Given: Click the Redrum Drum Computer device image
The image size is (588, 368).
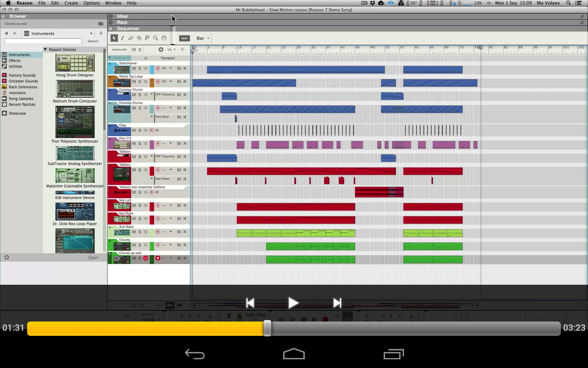Looking at the screenshot, I should (75, 89).
